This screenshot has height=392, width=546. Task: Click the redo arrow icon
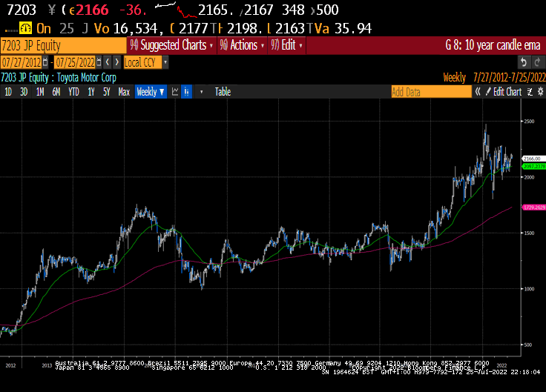(537, 62)
